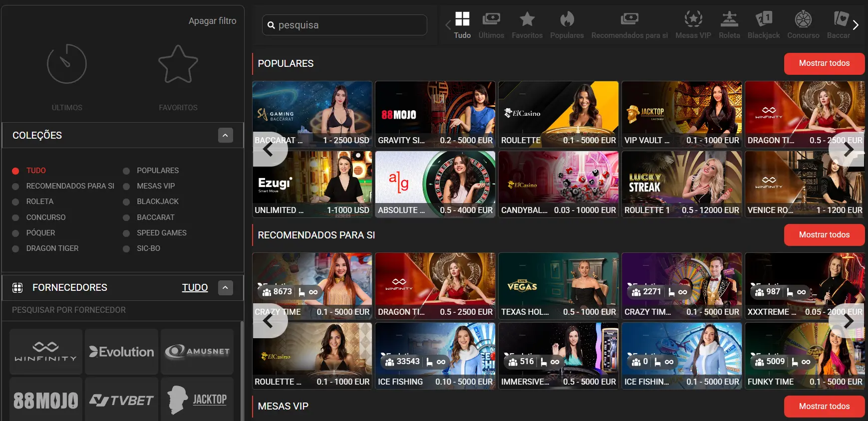Open the Gravity Si... 88Mojo game thumbnail
Image resolution: width=868 pixels, height=421 pixels.
tap(435, 114)
